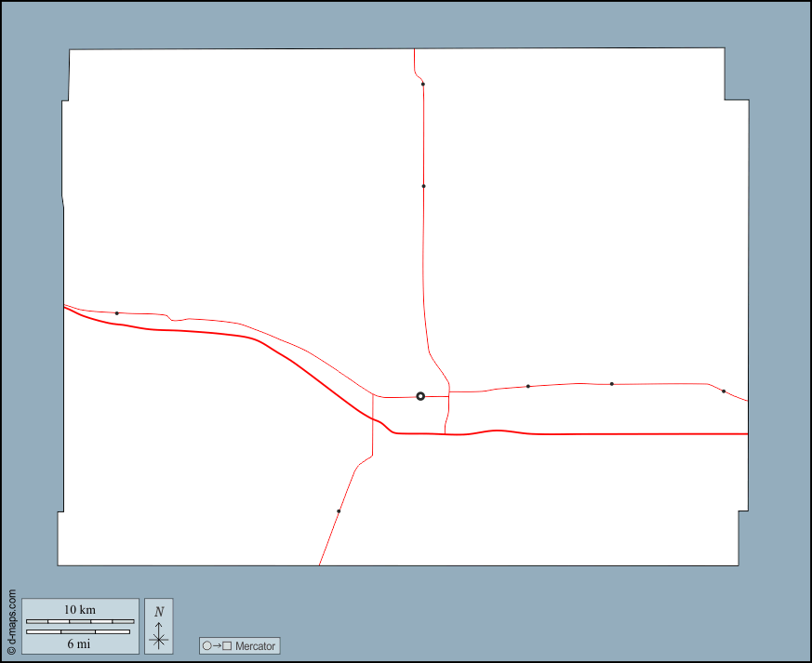812x663 pixels.
Task: Click the "10 km" scale text
Action: point(80,609)
